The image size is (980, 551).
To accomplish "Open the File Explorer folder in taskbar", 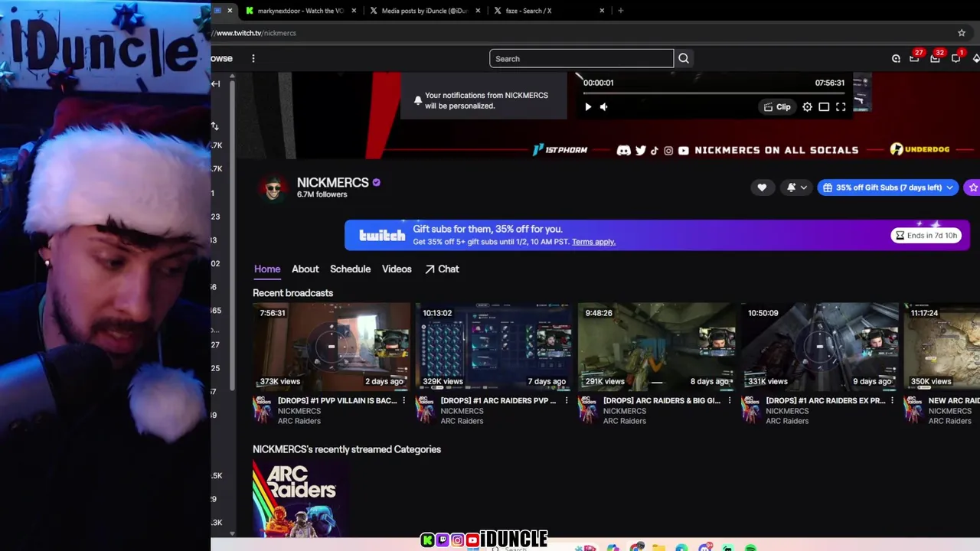I will pos(658,548).
